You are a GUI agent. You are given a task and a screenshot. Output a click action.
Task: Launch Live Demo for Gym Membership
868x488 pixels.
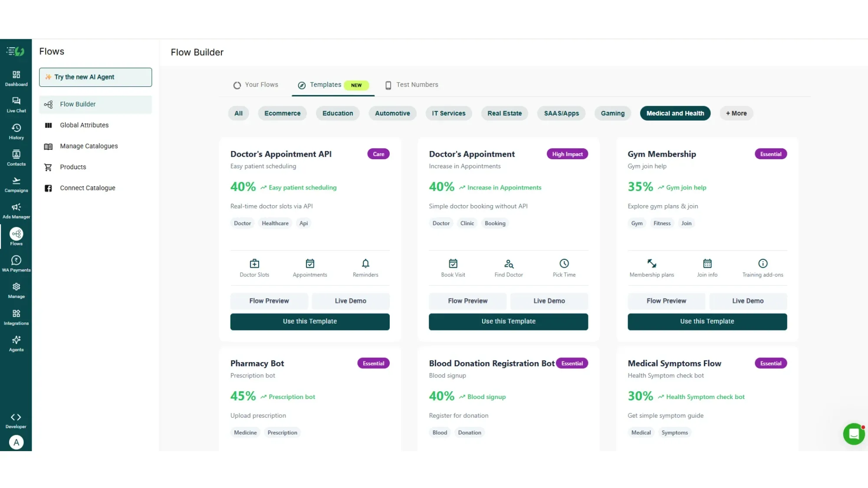pyautogui.click(x=748, y=301)
